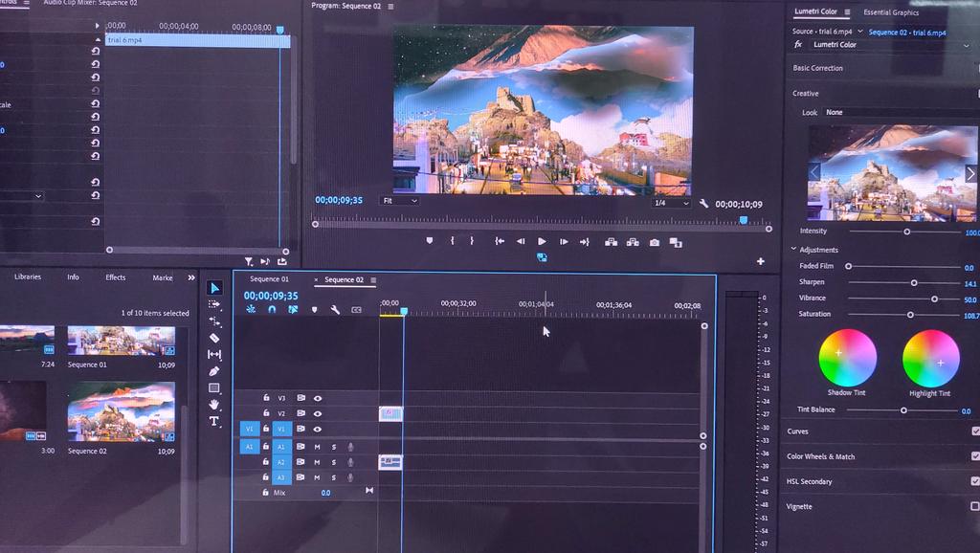Toggle Color Wheels & Match checkbox

975,456
